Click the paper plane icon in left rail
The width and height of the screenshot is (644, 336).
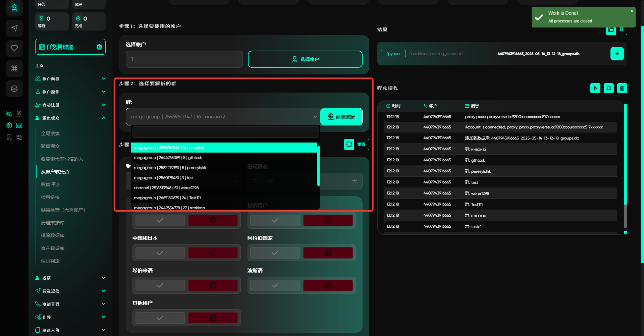(14, 28)
